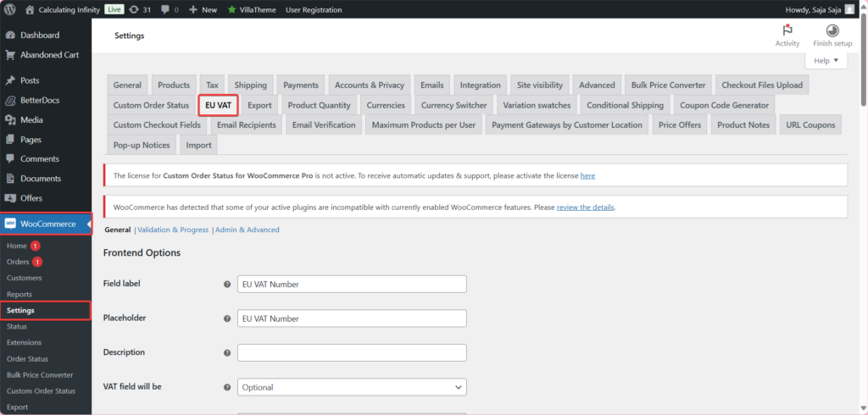Open Reports in WooCommerce submenu
This screenshot has height=415, width=868.
coord(19,295)
